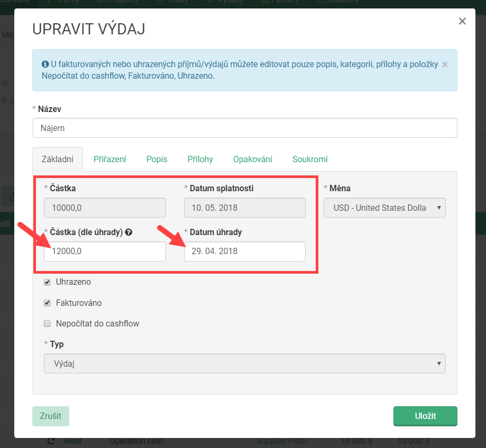Dismiss the blue info alert
This screenshot has height=448, width=486.
click(x=445, y=64)
